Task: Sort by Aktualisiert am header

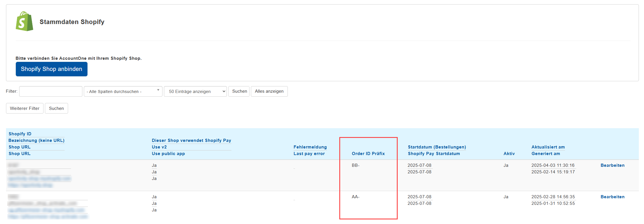Action: point(548,147)
